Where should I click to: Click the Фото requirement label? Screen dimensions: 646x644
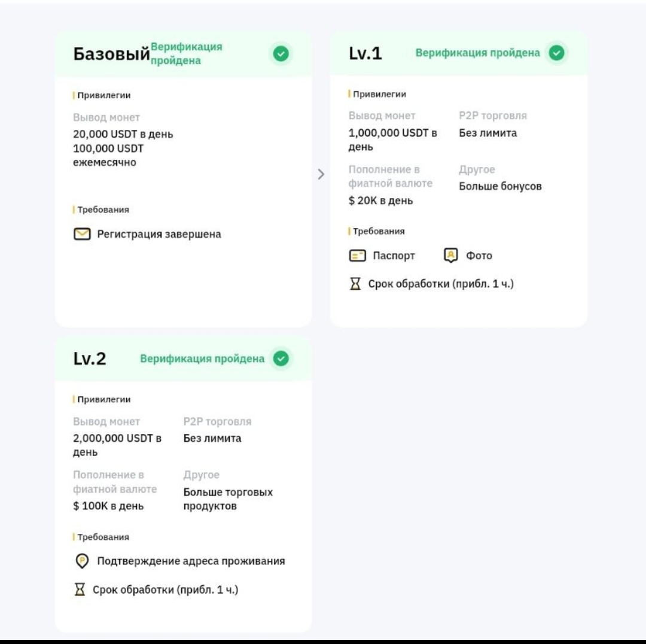(x=479, y=256)
